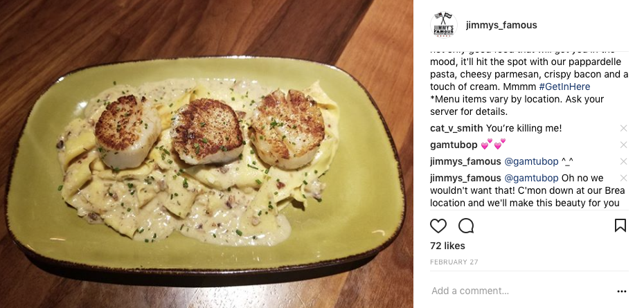Image resolution: width=644 pixels, height=308 pixels.
Task: Focus the Add a comment field
Action: (521, 291)
